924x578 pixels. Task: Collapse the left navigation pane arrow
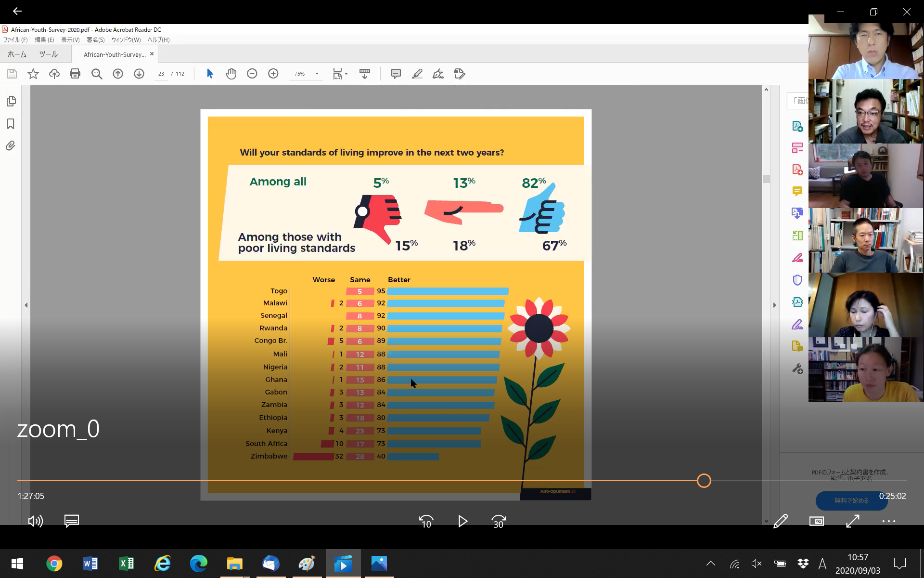[26, 305]
